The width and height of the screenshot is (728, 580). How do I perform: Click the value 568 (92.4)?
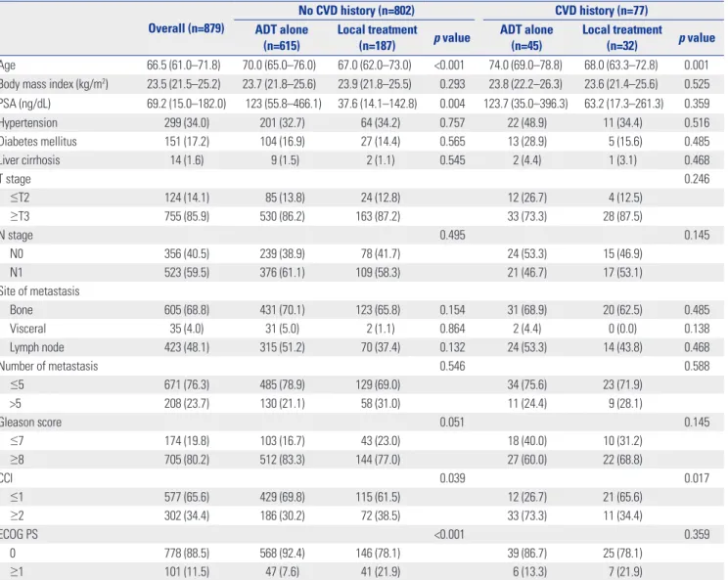click(x=282, y=553)
